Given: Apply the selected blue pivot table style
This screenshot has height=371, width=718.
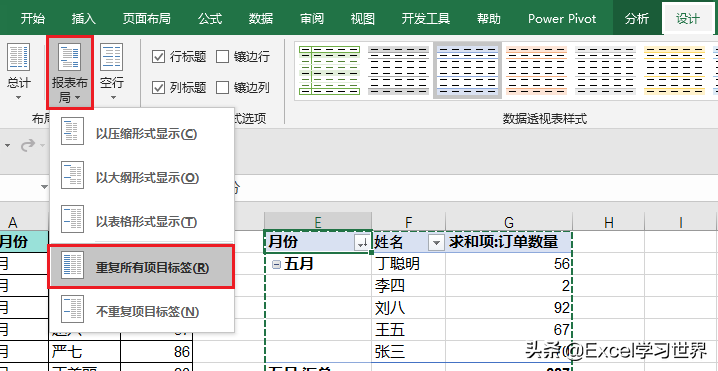Looking at the screenshot, I should point(467,71).
